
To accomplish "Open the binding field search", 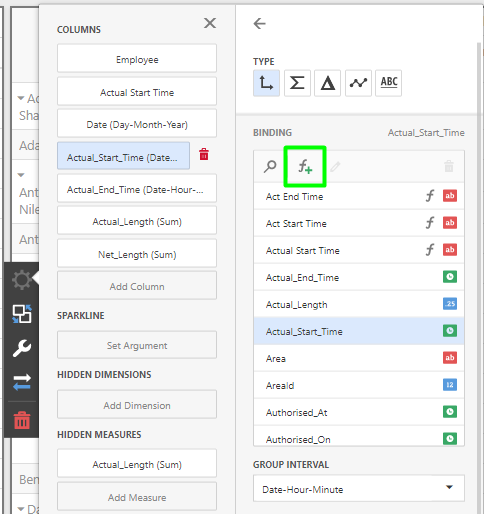I will point(270,166).
